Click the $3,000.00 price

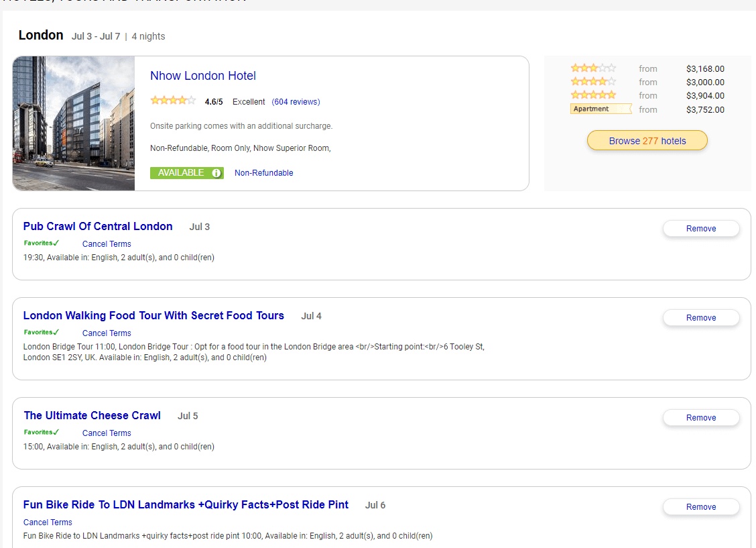pyautogui.click(x=705, y=83)
